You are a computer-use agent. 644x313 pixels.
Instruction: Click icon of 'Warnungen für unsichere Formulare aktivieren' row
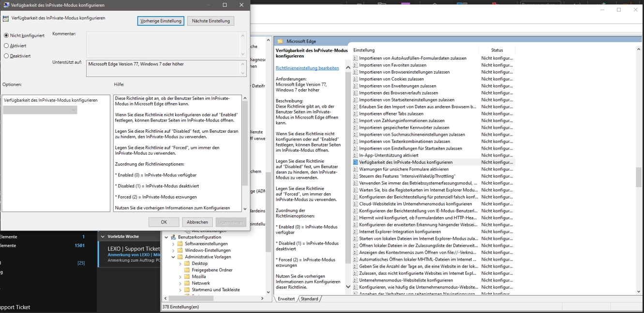[356, 169]
